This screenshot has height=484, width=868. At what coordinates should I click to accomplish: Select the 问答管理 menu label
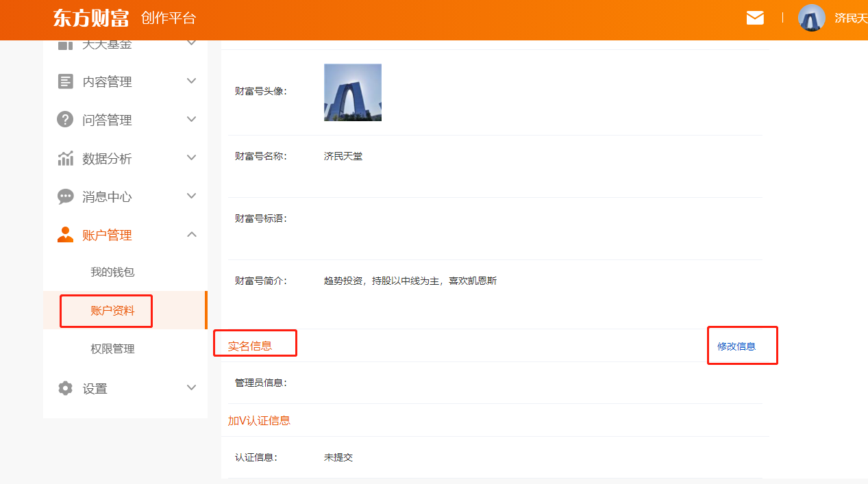click(107, 120)
